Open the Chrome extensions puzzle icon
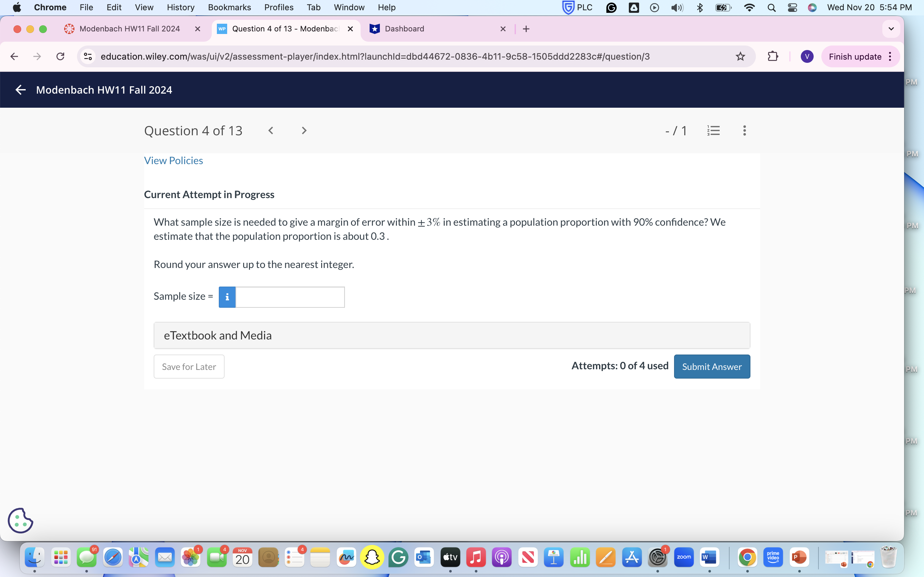924x577 pixels. pyautogui.click(x=773, y=56)
